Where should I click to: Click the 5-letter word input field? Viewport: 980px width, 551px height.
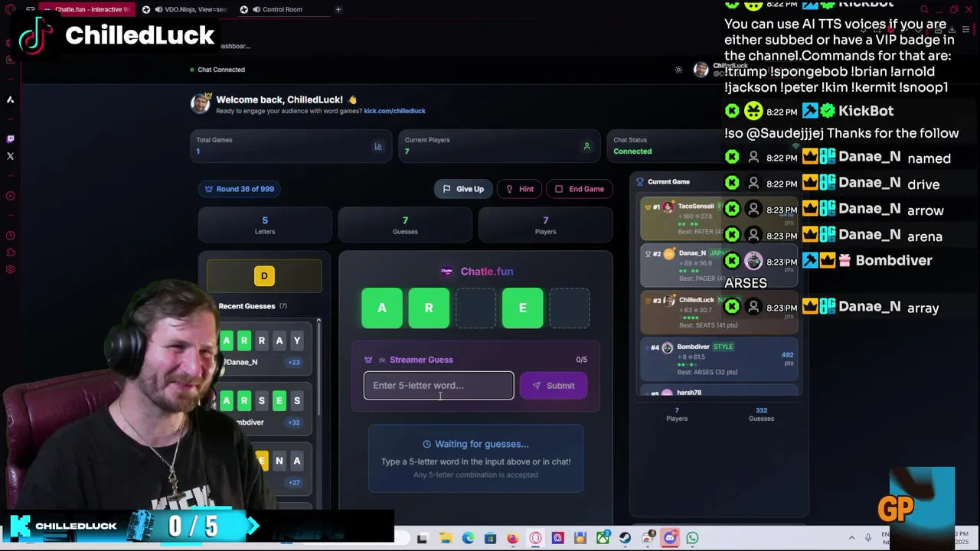click(439, 386)
